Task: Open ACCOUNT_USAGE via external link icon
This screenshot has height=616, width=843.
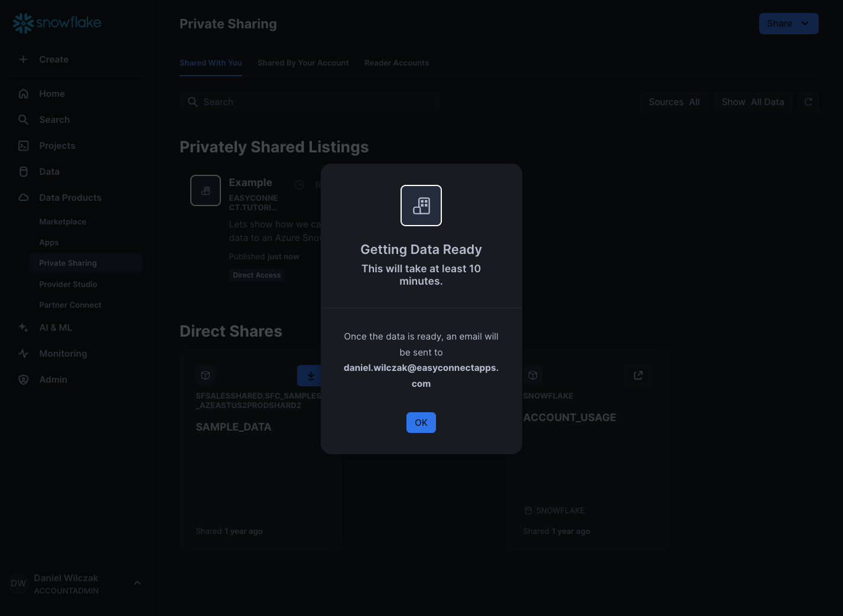Action: tap(638, 376)
